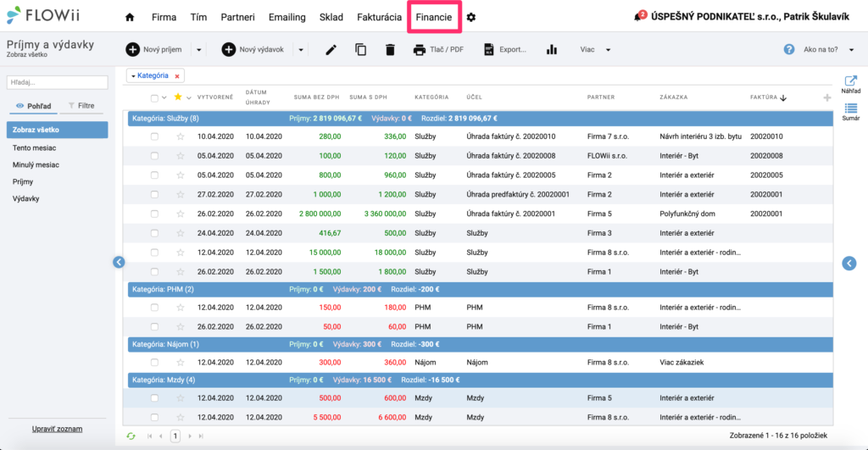The height and width of the screenshot is (450, 868).
Task: Print using Tlač / PDF
Action: [438, 50]
